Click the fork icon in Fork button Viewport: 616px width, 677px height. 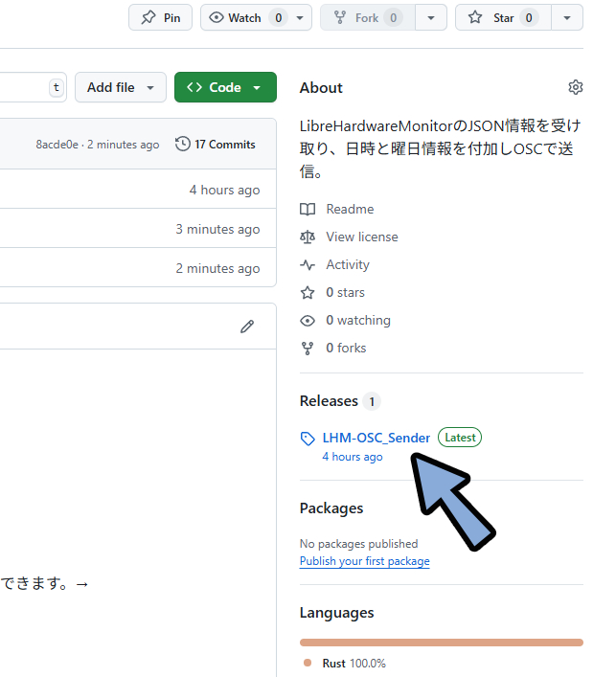click(x=340, y=17)
